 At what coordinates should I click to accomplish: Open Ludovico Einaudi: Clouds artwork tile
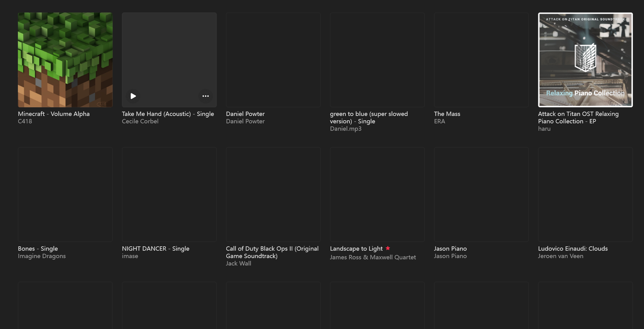[x=585, y=194]
